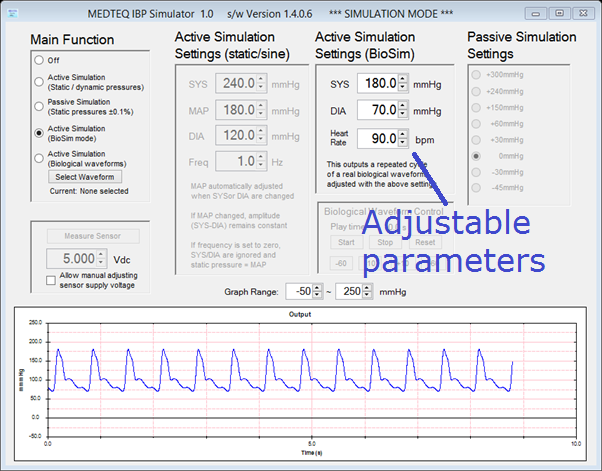Increase Graph Range minimum with up arrow

coord(317,288)
